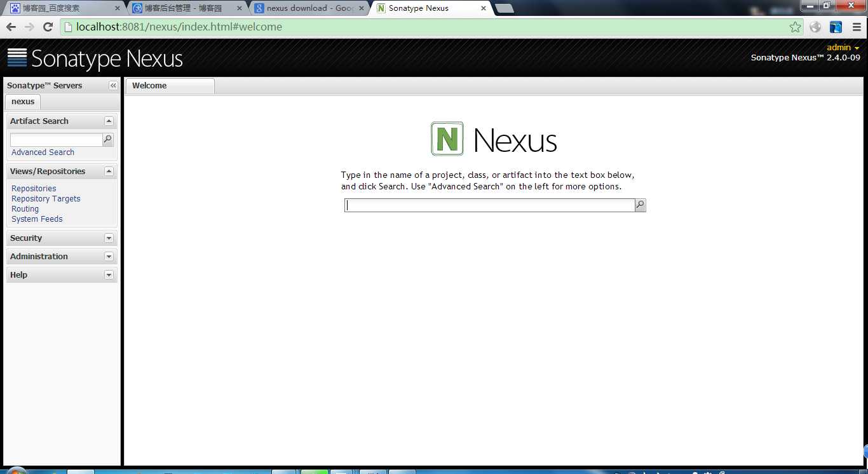Close the Sonatype Nexus browser tab
The height and width of the screenshot is (474, 868).
[x=484, y=8]
